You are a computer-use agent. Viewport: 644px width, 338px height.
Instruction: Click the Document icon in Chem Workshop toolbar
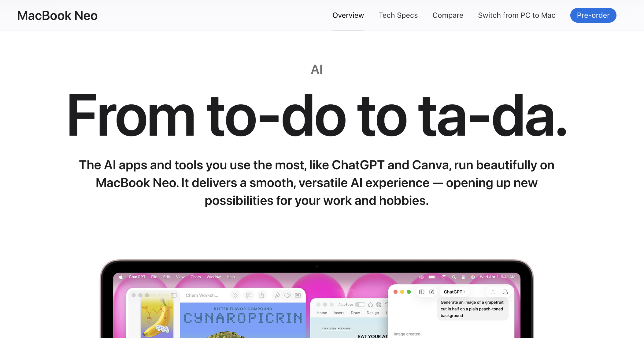click(x=298, y=295)
